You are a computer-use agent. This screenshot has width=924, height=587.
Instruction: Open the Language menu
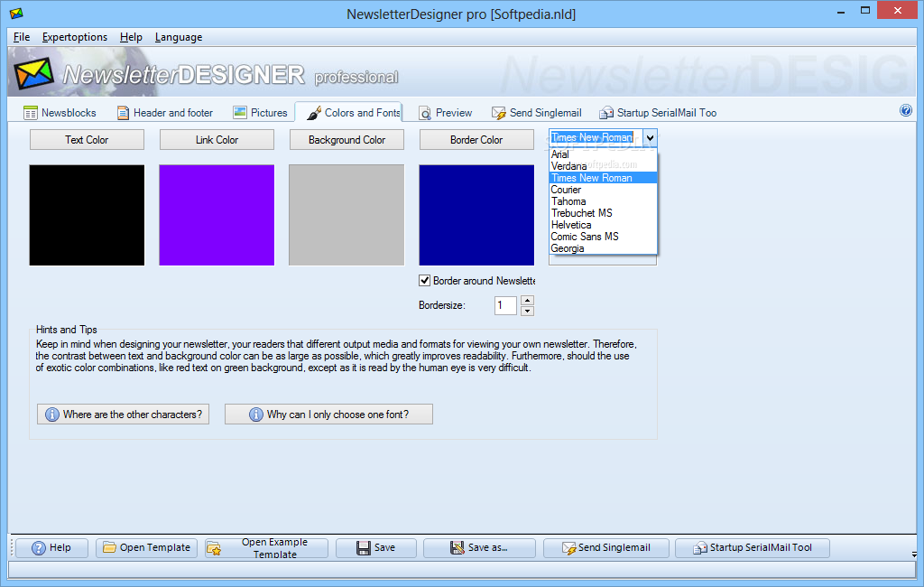pos(179,37)
